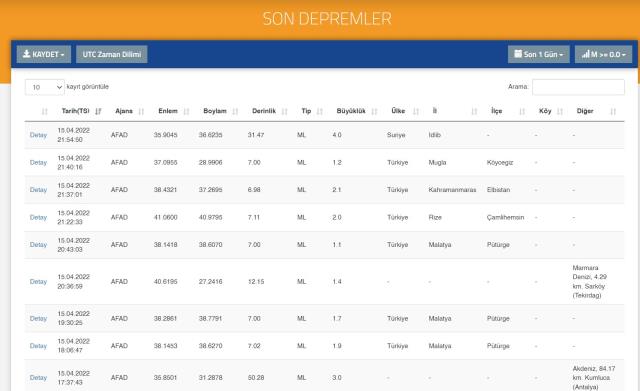Select the Kahramanmaraş province cell
The width and height of the screenshot is (640, 391).
pyautogui.click(x=452, y=190)
